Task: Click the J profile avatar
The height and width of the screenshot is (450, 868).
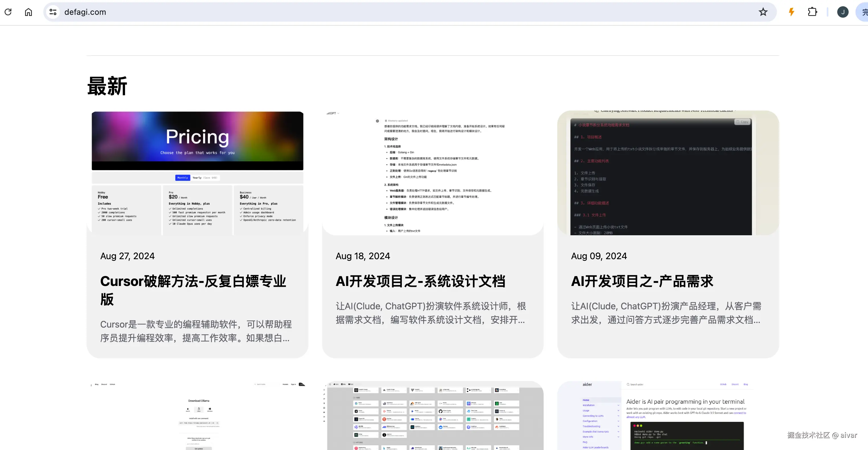Action: tap(843, 12)
